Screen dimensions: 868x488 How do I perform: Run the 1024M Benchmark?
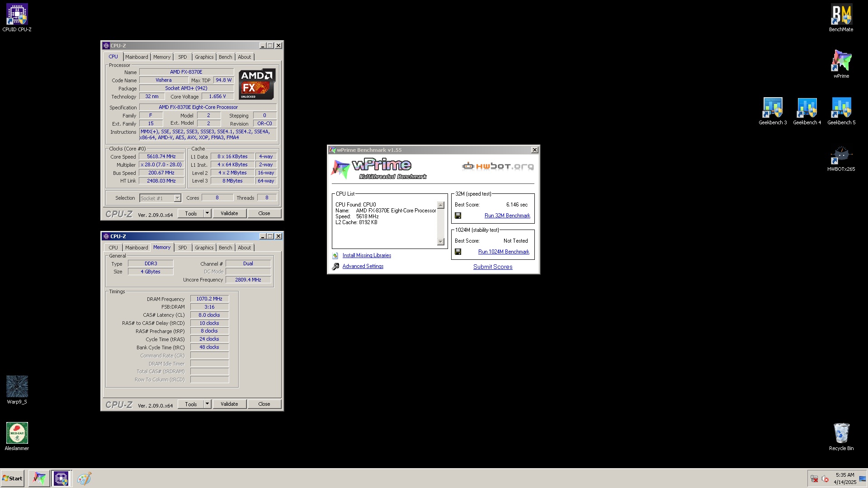504,252
